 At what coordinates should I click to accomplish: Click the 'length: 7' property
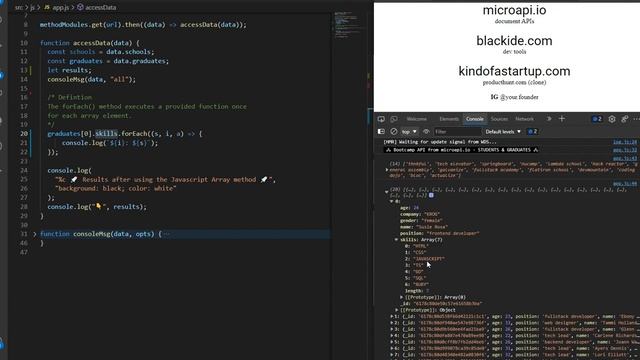pyautogui.click(x=417, y=291)
